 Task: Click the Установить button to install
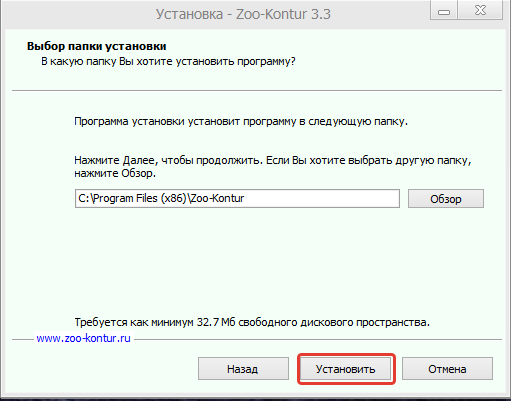[346, 369]
